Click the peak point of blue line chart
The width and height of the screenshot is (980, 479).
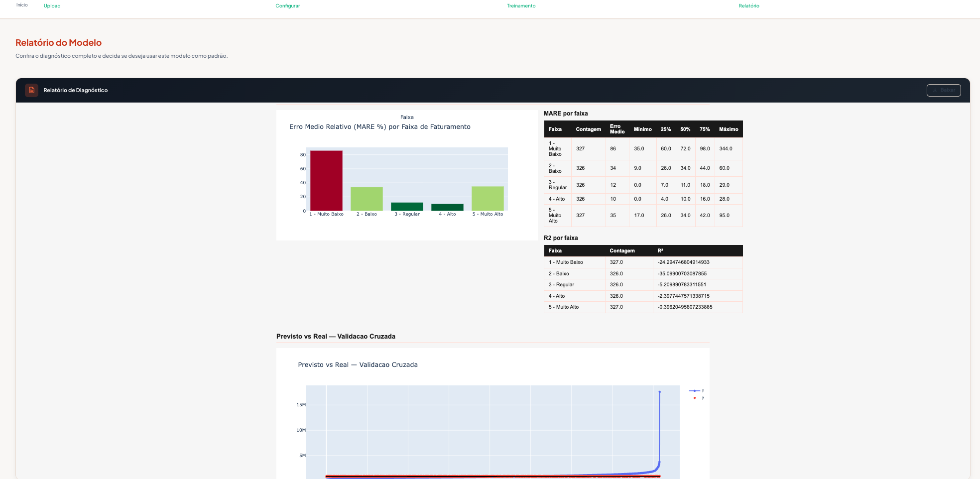[659, 392]
